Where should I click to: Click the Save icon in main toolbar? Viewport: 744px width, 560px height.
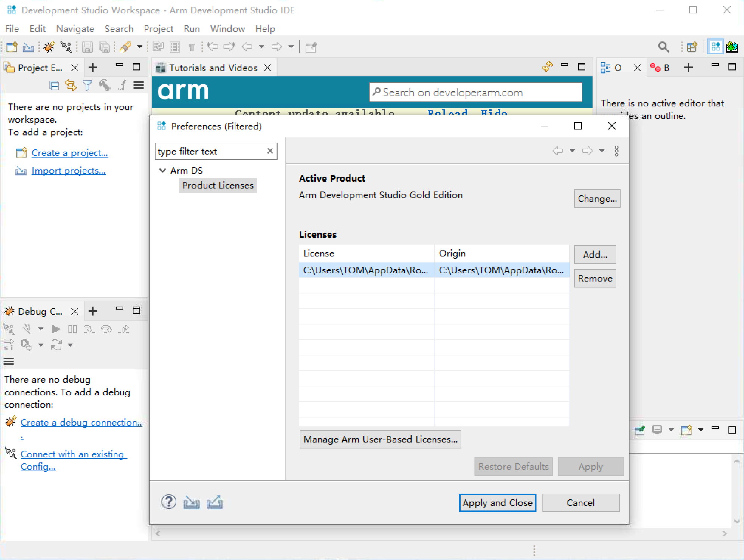(87, 47)
